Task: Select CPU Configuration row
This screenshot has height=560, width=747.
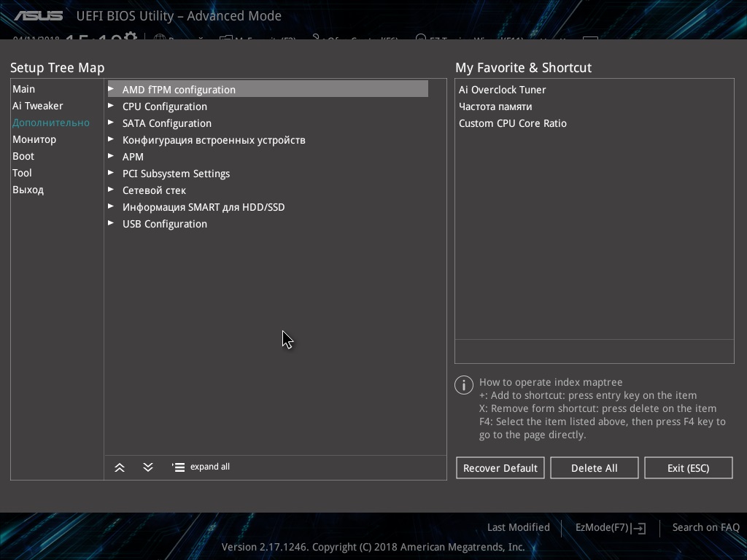Action: click(268, 106)
